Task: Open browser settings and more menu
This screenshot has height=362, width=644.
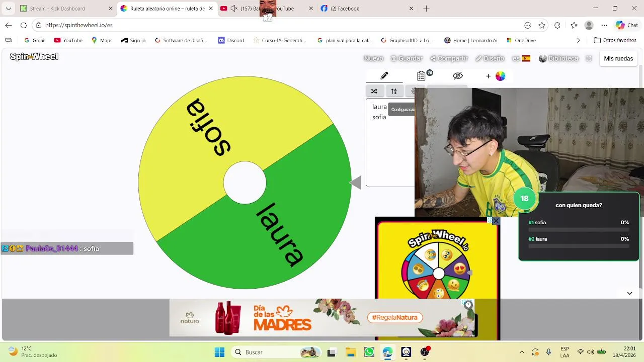Action: coord(604,25)
